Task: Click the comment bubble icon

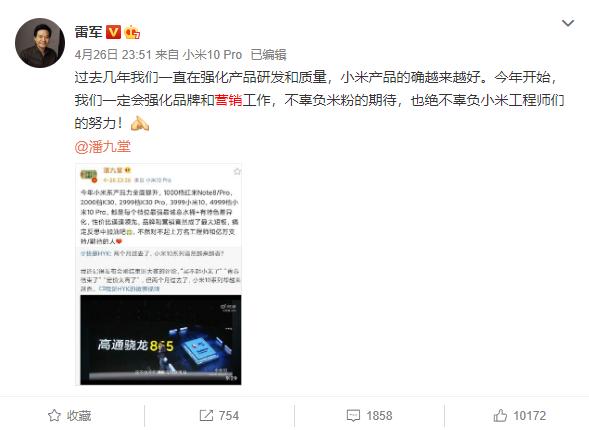Action: 353,416
